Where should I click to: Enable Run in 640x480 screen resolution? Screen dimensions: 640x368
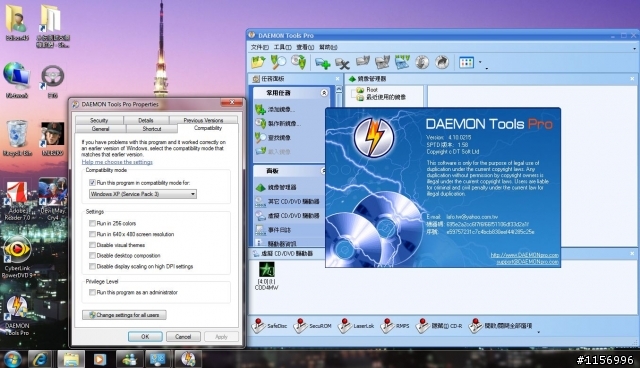[92, 234]
